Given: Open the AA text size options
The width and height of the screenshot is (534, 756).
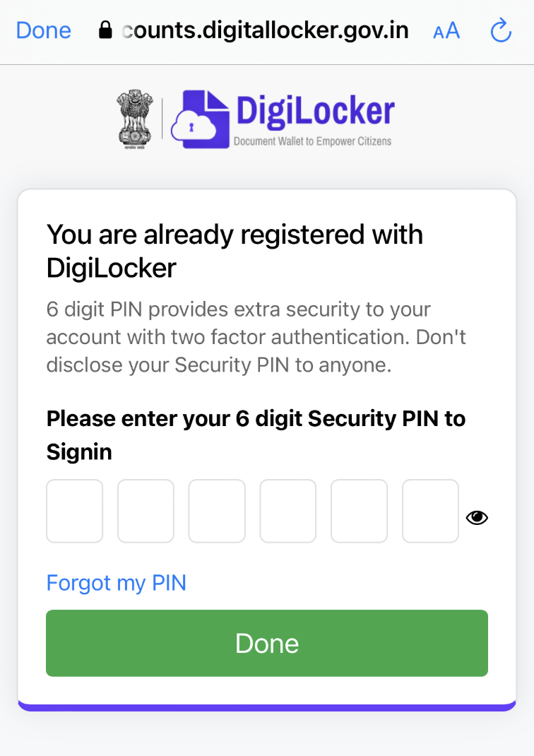Looking at the screenshot, I should (x=446, y=30).
